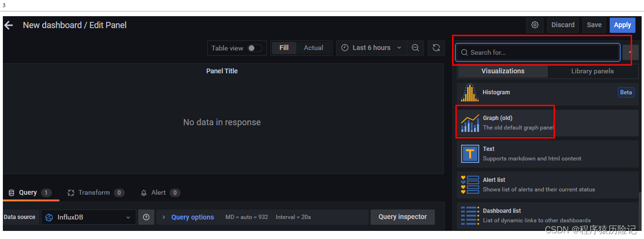Click the Beta badge on Histogram
Screen dimensions: 644x239
pyautogui.click(x=626, y=92)
